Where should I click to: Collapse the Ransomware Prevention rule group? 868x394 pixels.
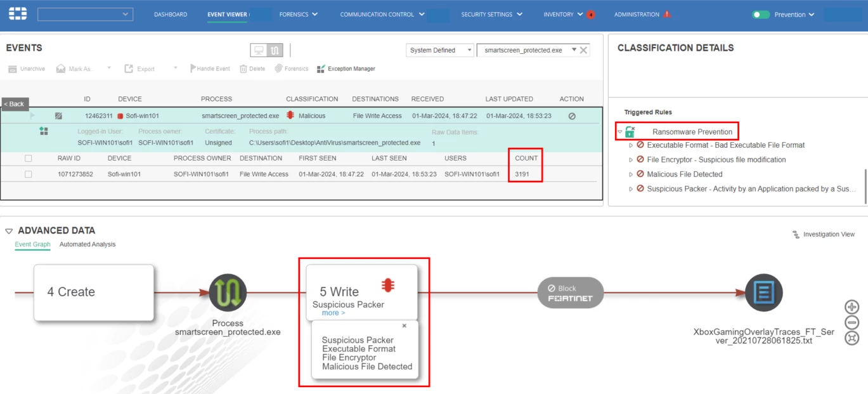click(620, 132)
